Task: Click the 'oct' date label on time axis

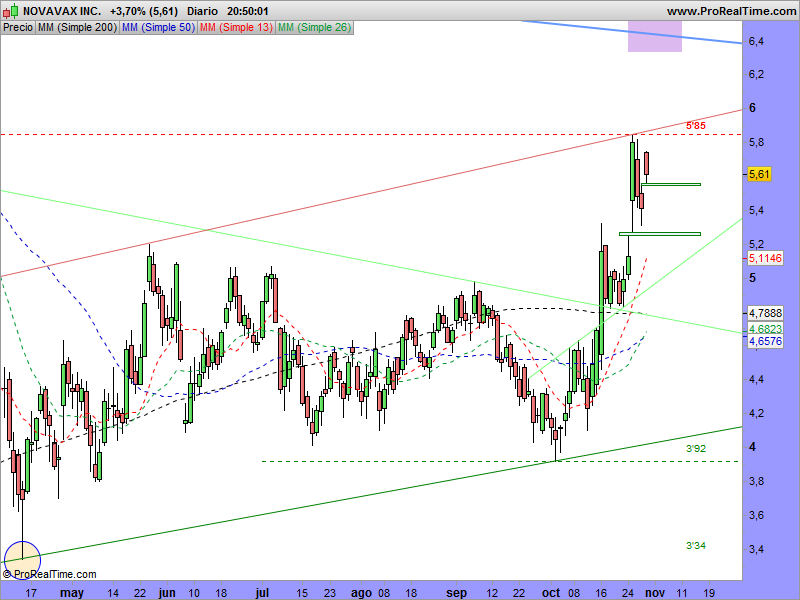Action: (x=551, y=593)
